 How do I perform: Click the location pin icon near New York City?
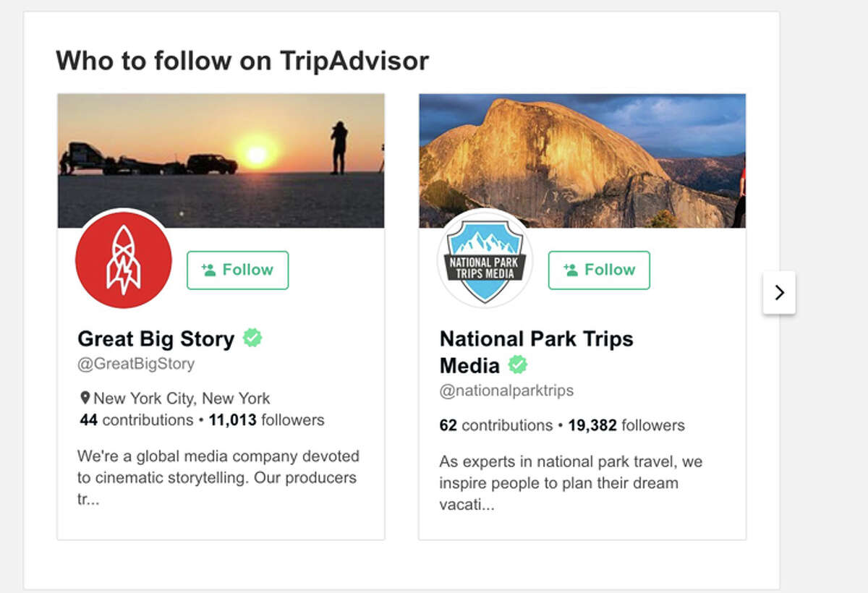(x=84, y=397)
